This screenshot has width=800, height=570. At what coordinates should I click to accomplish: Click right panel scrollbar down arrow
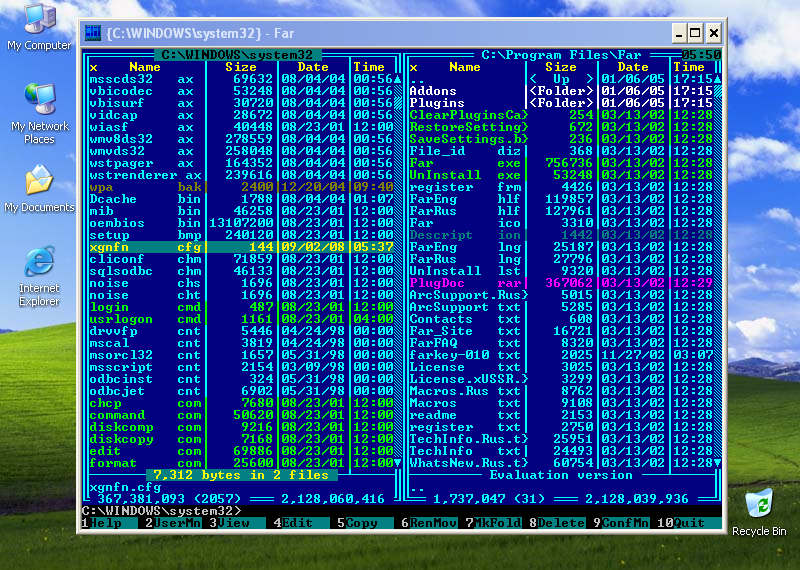pos(717,463)
